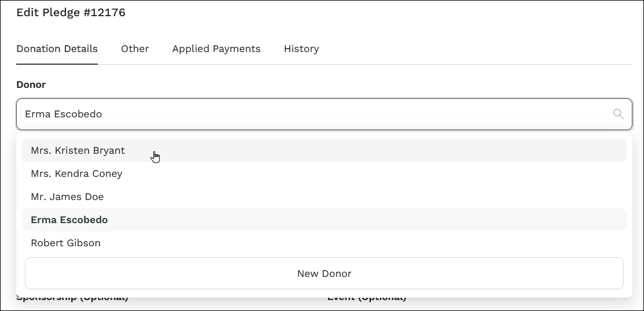The height and width of the screenshot is (311, 644).
Task: Select the Donation Details tab
Action: (x=57, y=49)
